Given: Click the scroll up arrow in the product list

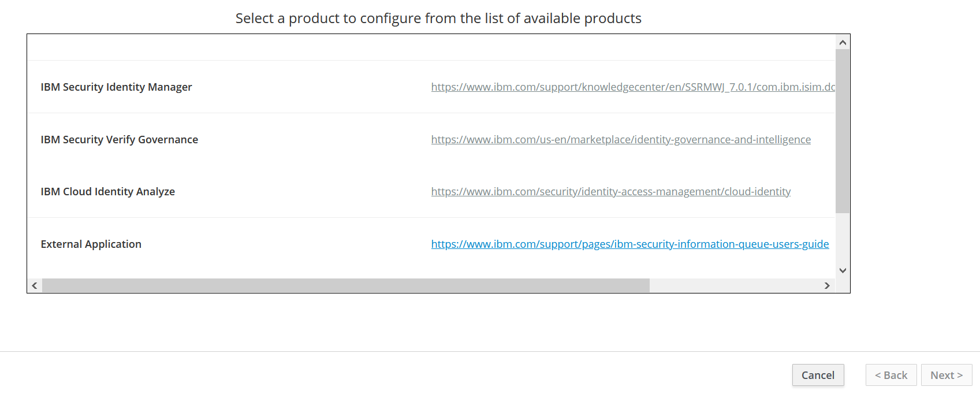Looking at the screenshot, I should pos(843,42).
